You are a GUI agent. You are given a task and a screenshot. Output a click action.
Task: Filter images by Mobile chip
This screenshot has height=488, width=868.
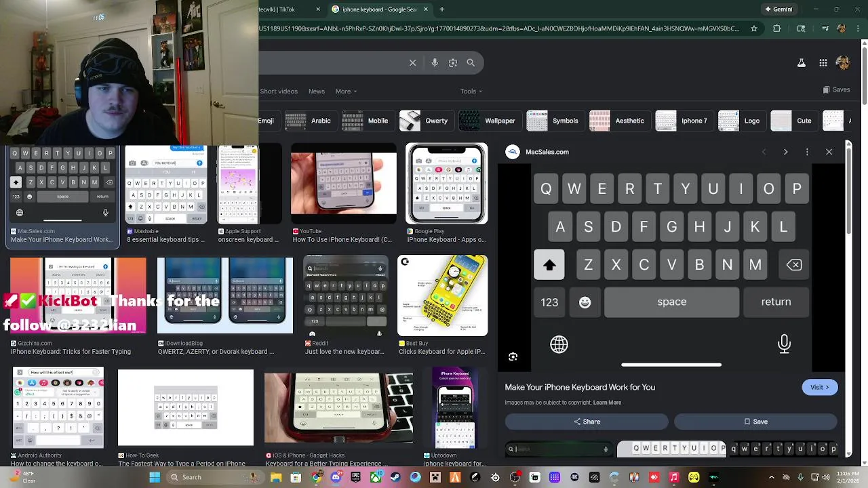(x=367, y=121)
